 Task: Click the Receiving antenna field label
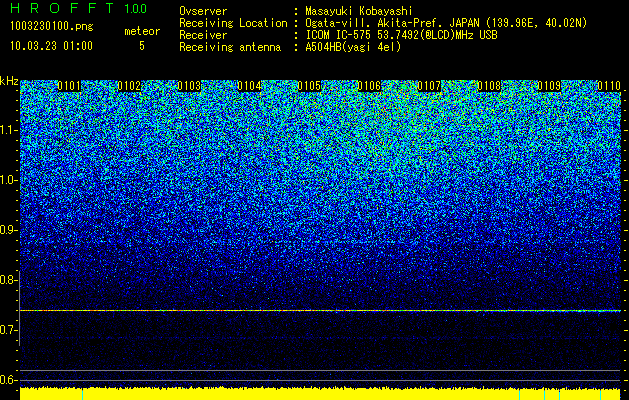click(230, 47)
